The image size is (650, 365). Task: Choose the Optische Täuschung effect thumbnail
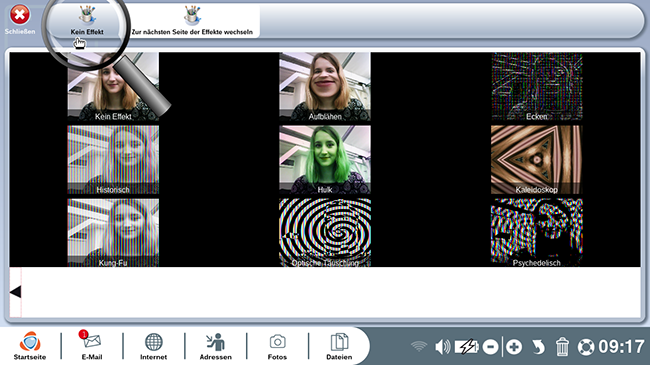(x=325, y=233)
